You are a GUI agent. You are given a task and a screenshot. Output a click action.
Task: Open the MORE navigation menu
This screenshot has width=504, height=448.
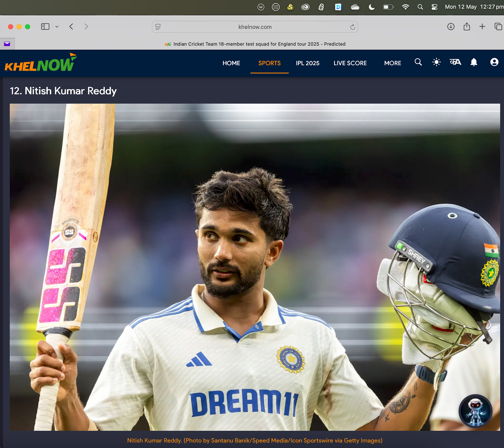click(392, 63)
